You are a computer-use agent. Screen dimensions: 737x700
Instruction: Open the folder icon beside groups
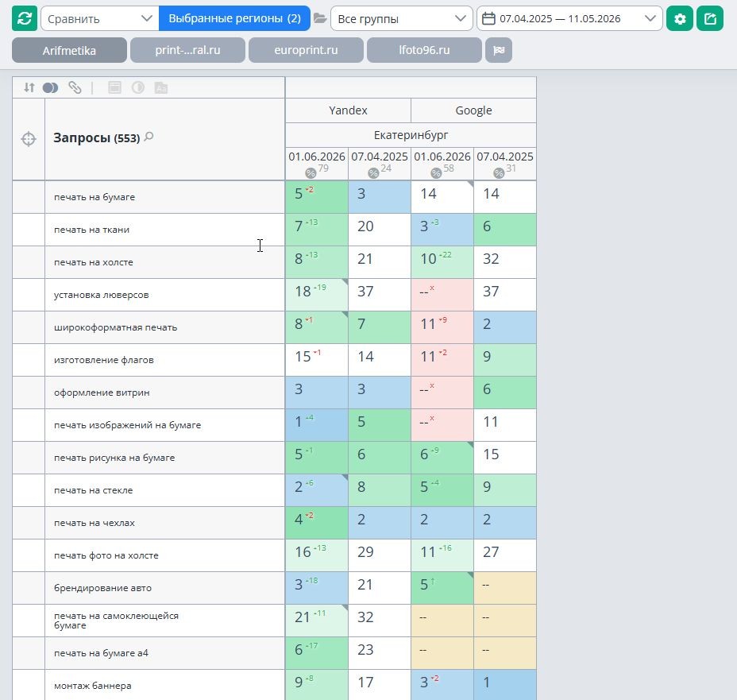pos(320,18)
